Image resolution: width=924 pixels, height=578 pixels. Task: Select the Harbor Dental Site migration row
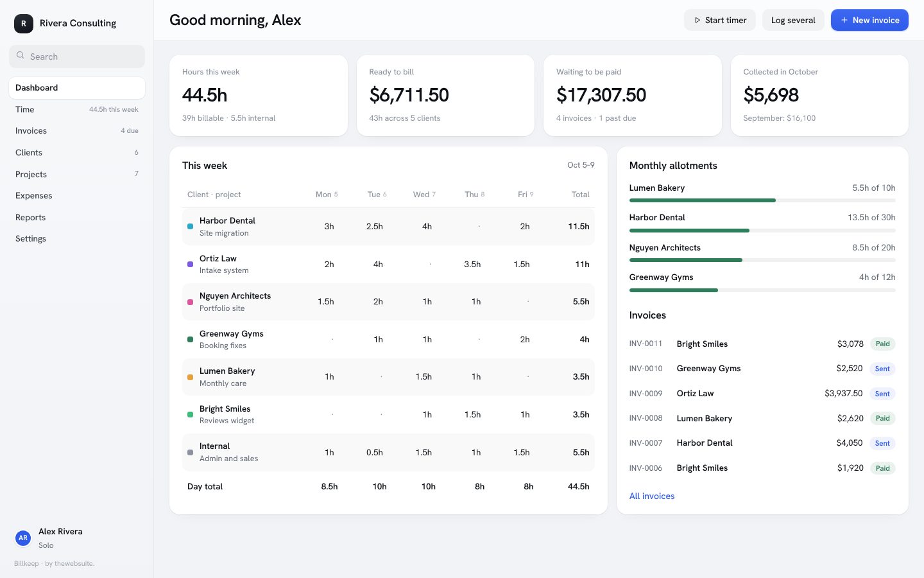[x=388, y=227]
